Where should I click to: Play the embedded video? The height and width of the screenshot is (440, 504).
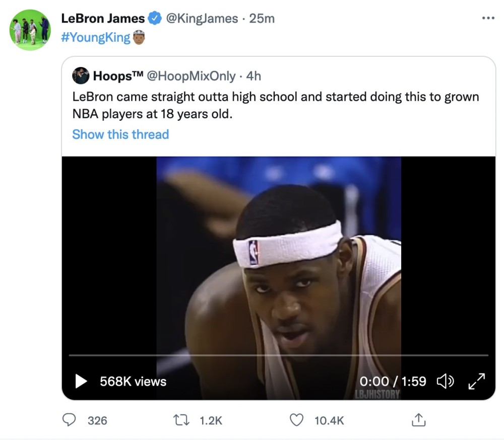(81, 381)
